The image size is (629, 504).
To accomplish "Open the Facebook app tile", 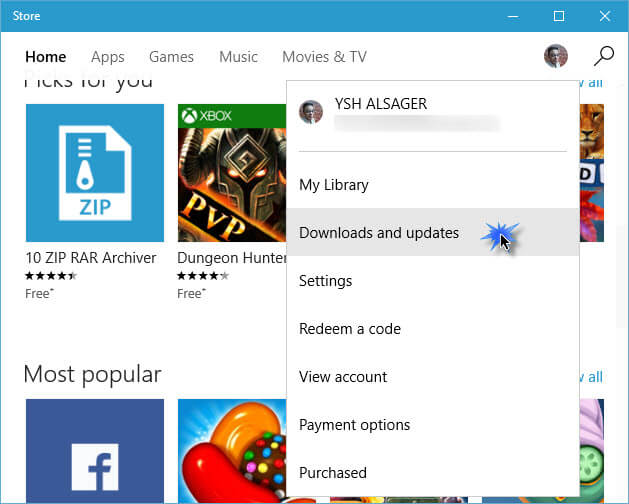I will click(x=95, y=451).
